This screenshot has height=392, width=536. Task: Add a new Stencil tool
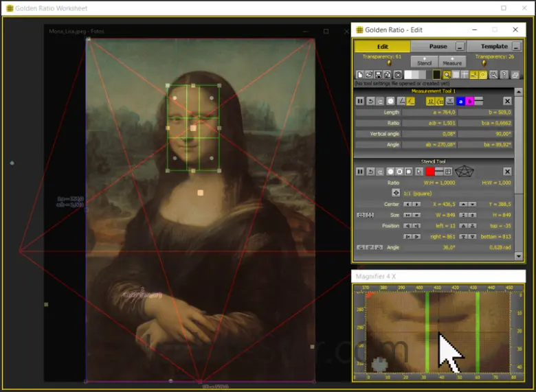[x=425, y=61]
